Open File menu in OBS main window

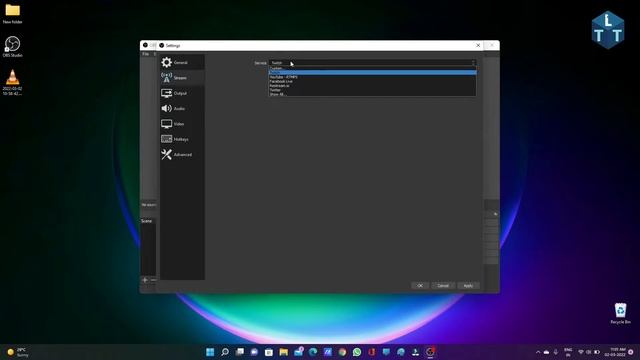tap(146, 54)
